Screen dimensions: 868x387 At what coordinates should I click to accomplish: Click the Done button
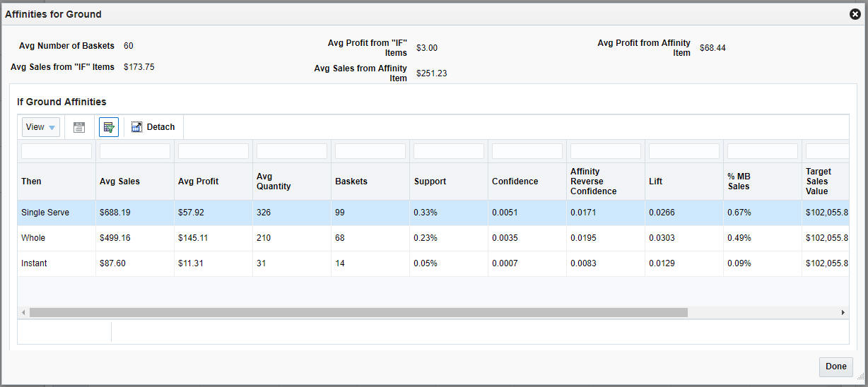[x=836, y=367]
